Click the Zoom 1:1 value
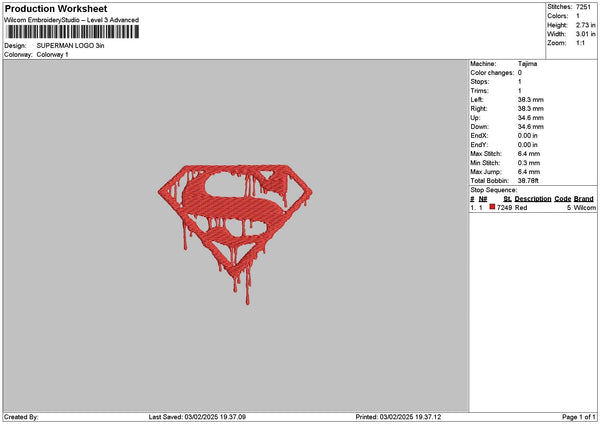Image resolution: width=600 pixels, height=424 pixels. (580, 43)
